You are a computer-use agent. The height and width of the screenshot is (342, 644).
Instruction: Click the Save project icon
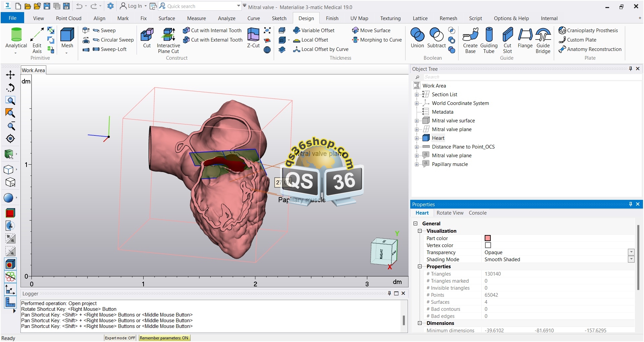click(x=47, y=6)
